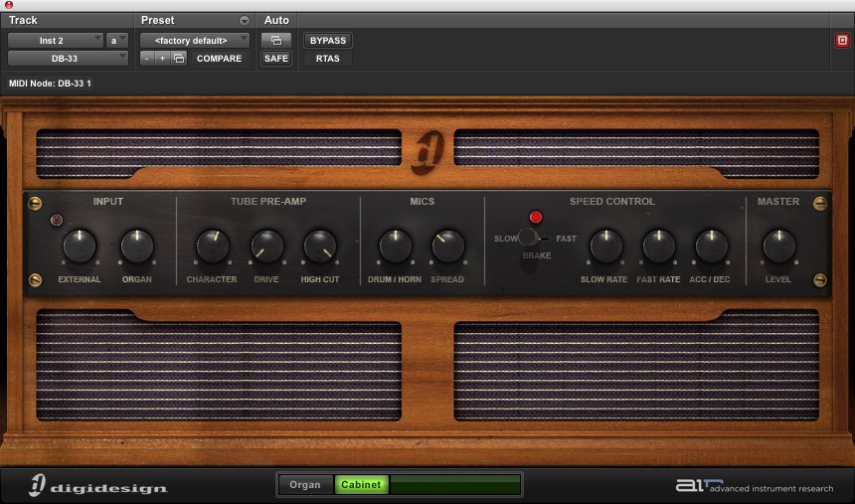The width and height of the screenshot is (855, 504).
Task: Click the RTAS format label
Action: 328,59
